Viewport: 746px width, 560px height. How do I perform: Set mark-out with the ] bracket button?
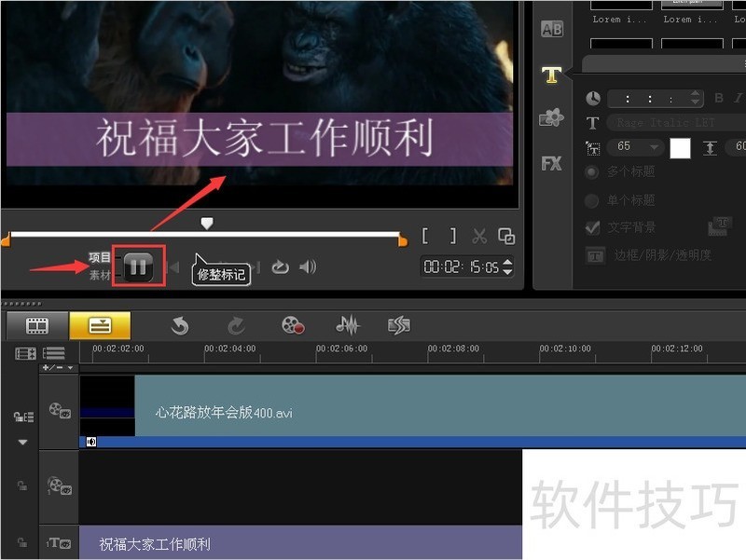(x=453, y=236)
